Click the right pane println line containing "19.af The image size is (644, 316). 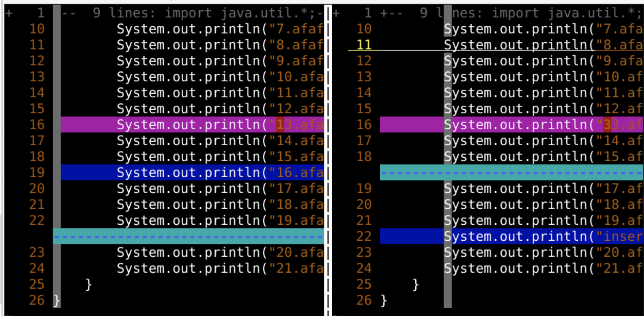click(543, 221)
